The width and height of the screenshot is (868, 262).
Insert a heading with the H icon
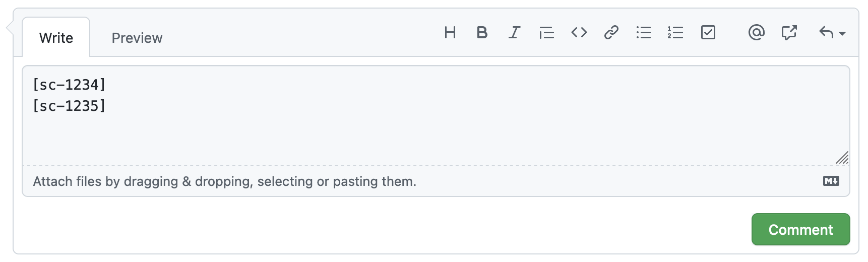[450, 33]
